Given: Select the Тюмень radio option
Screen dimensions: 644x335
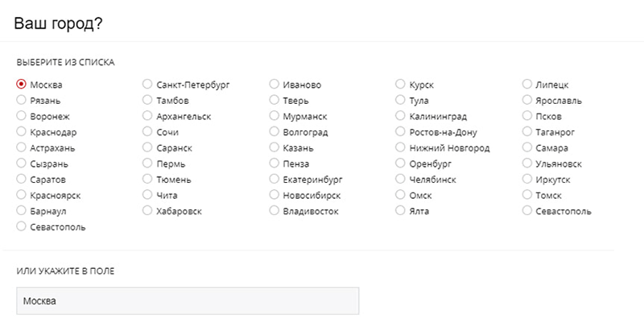Looking at the screenshot, I should 147,179.
